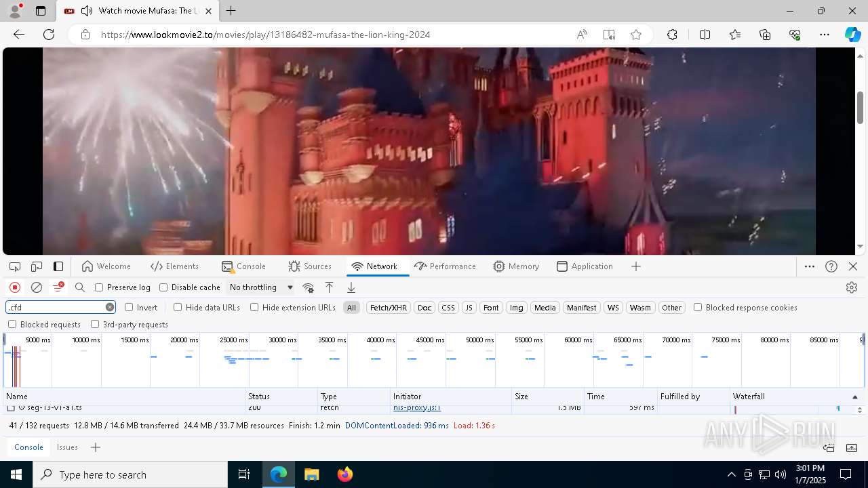Filter requests by Img type
Screen dimensions: 868x488
tap(516, 308)
